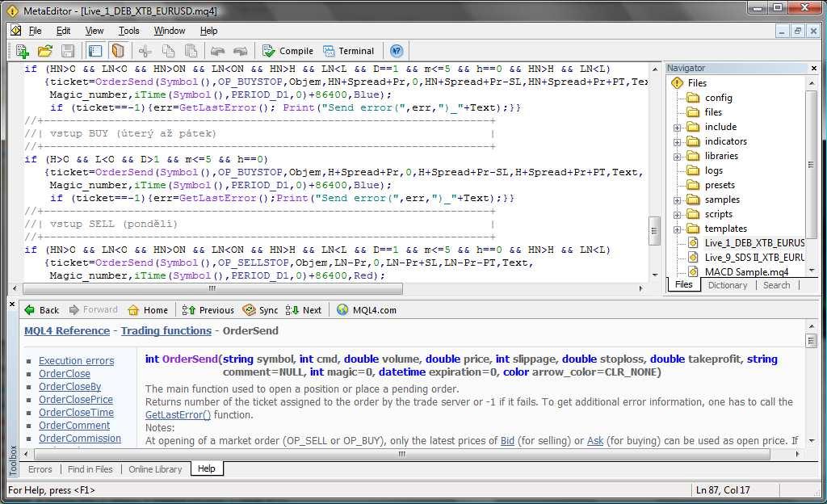Create a new file with the New toolbar icon
The width and height of the screenshot is (827, 504).
click(x=22, y=51)
